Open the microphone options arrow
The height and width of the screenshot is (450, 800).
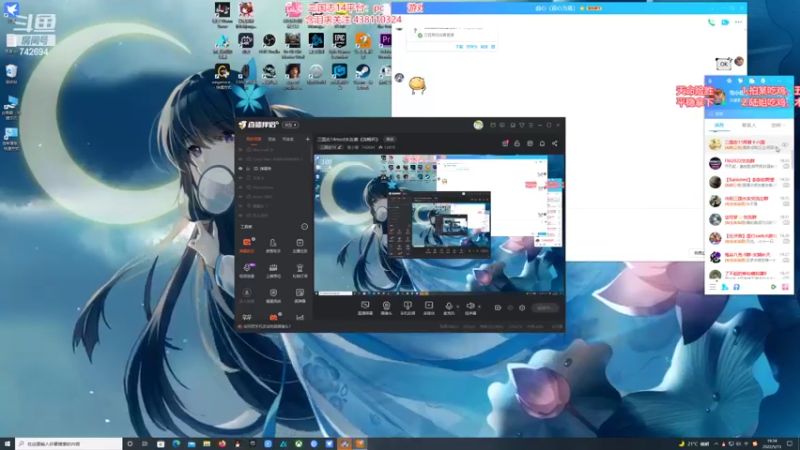(457, 307)
